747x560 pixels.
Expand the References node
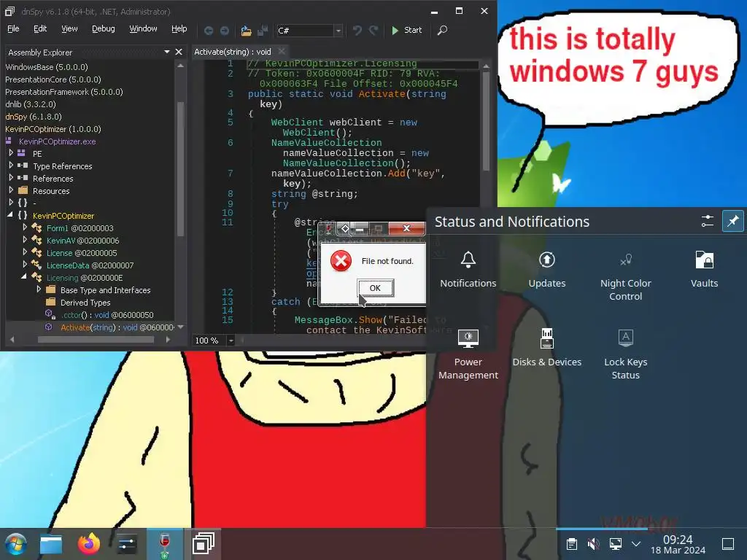tap(11, 178)
